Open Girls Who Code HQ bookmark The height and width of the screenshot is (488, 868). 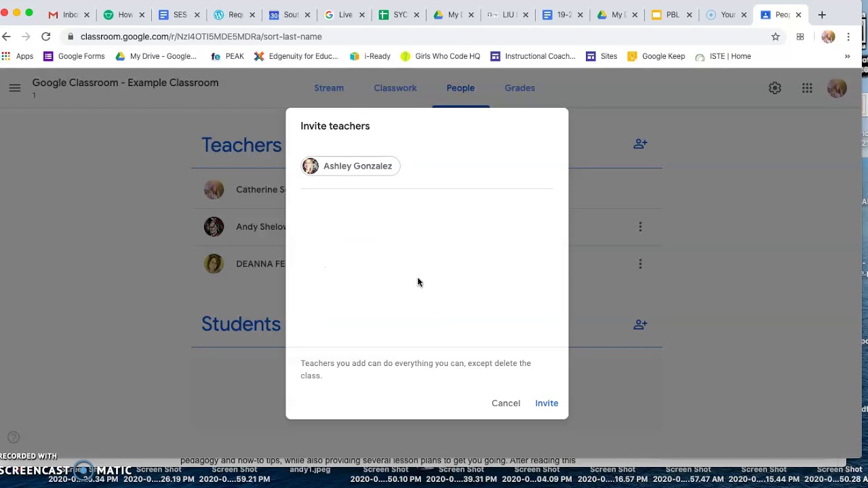440,56
